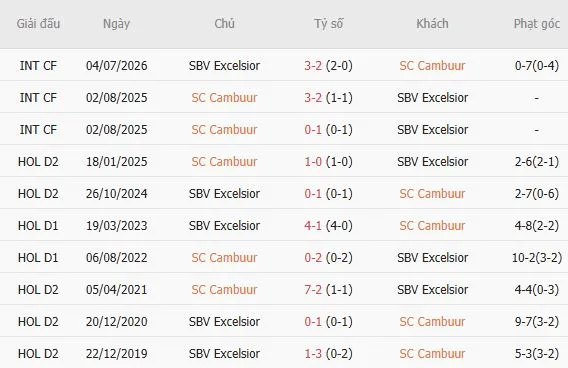Image resolution: width=568 pixels, height=368 pixels.
Task: Select the 7-2 (1-1) score
Action: click(328, 290)
